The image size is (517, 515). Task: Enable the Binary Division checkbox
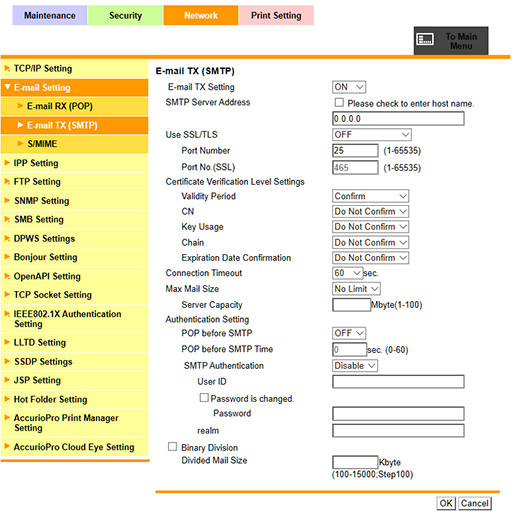click(172, 447)
